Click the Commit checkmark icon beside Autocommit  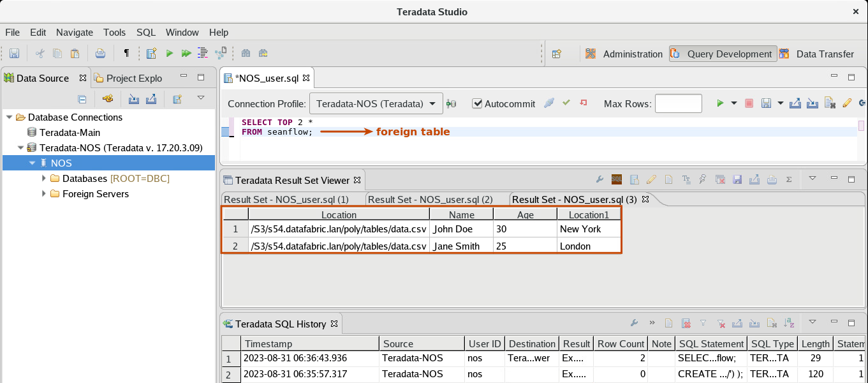click(x=566, y=103)
